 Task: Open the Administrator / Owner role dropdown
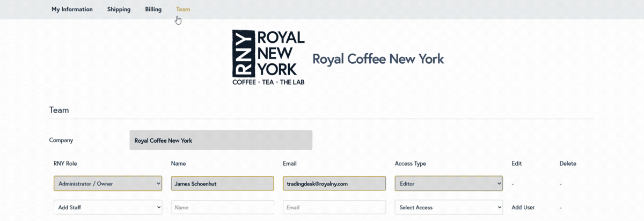(x=108, y=183)
